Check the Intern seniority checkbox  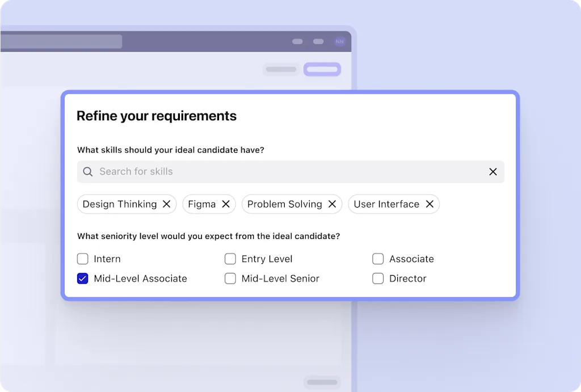pyautogui.click(x=82, y=259)
